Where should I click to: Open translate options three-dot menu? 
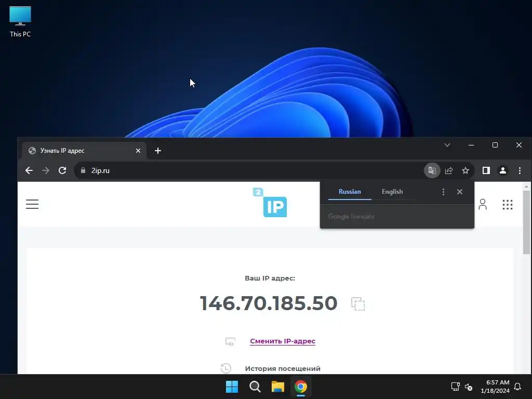click(443, 192)
